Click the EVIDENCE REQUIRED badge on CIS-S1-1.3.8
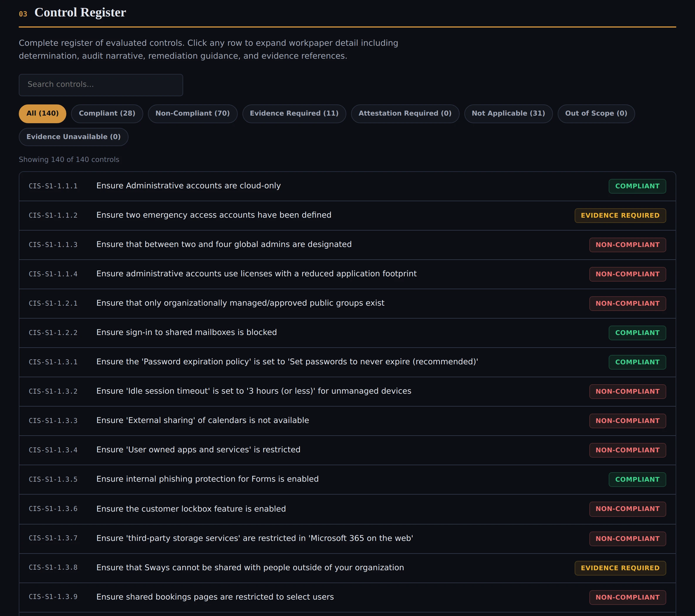Screen dimensions: 695x616 [620, 568]
